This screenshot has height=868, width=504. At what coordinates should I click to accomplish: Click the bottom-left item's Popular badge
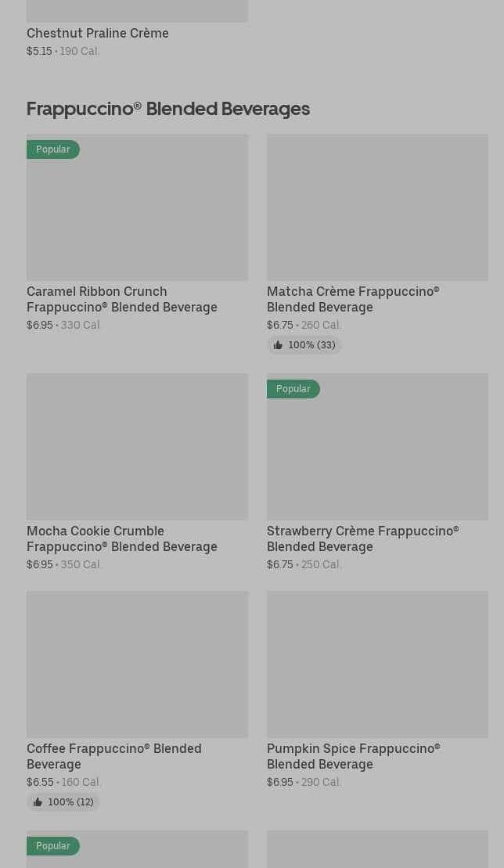[53, 846]
